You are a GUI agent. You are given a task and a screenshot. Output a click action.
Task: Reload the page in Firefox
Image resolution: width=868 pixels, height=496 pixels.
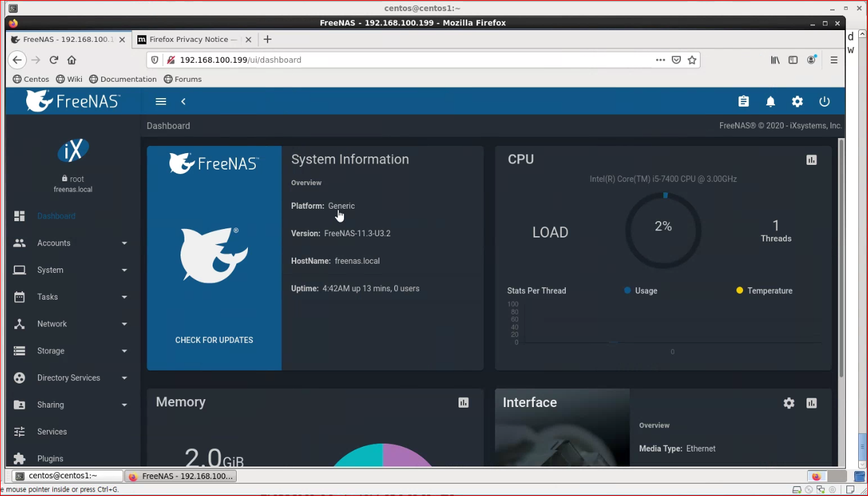click(x=54, y=60)
